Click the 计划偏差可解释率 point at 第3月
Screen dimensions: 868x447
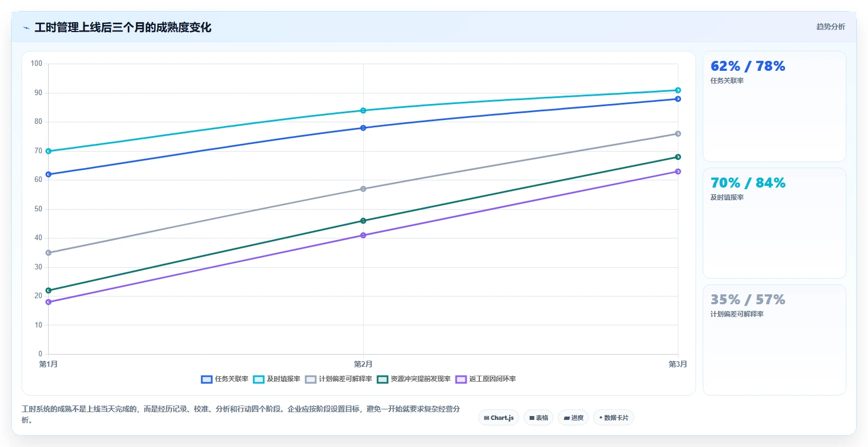(x=678, y=134)
